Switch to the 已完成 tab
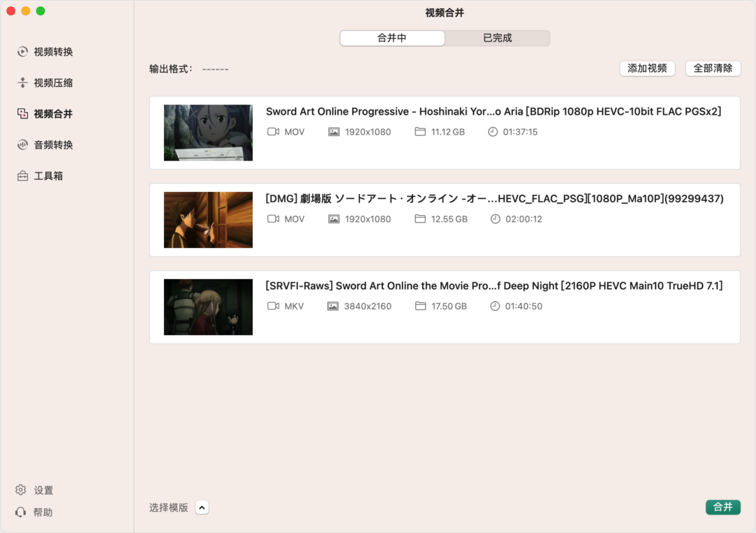Viewport: 756px width, 533px height. (x=497, y=38)
